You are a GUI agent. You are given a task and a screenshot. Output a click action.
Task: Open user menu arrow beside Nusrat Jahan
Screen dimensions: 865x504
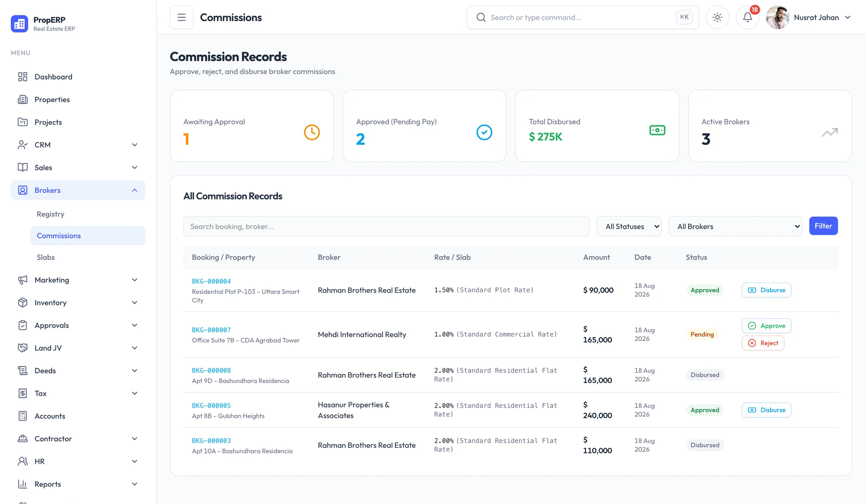tap(848, 17)
